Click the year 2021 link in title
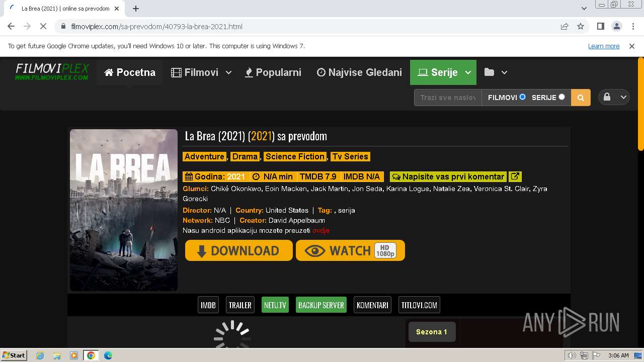 point(261,136)
